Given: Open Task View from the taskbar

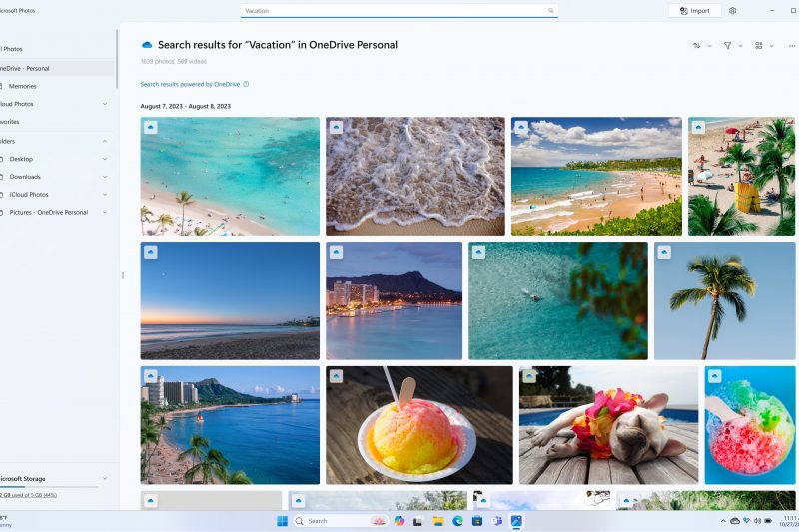Looking at the screenshot, I should (x=417, y=521).
